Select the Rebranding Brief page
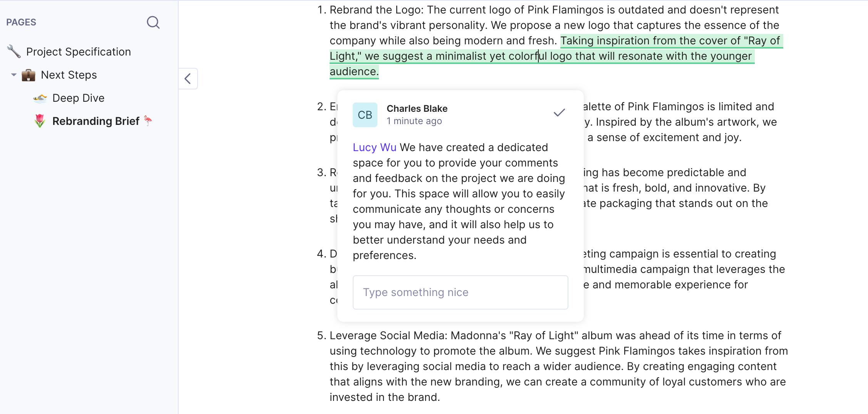Viewport: 868px width, 414px height. [x=96, y=121]
